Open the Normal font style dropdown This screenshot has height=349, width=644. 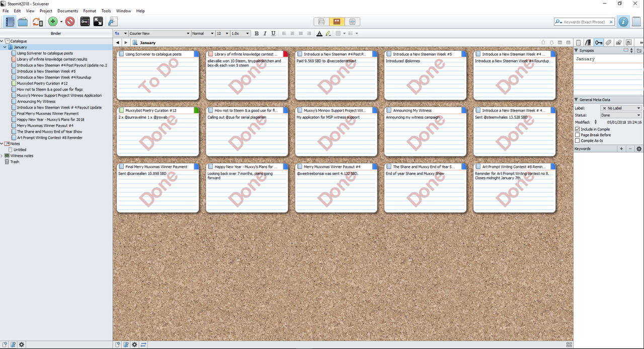203,34
